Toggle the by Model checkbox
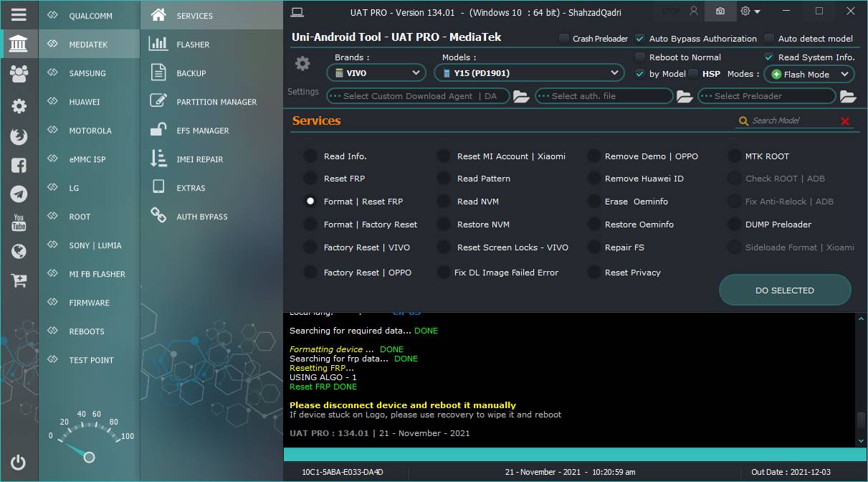 [x=640, y=74]
